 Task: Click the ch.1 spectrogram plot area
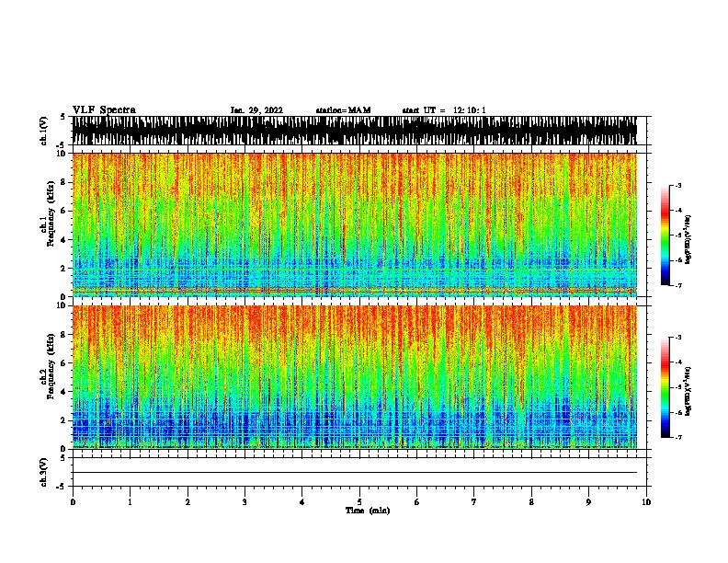(355, 224)
